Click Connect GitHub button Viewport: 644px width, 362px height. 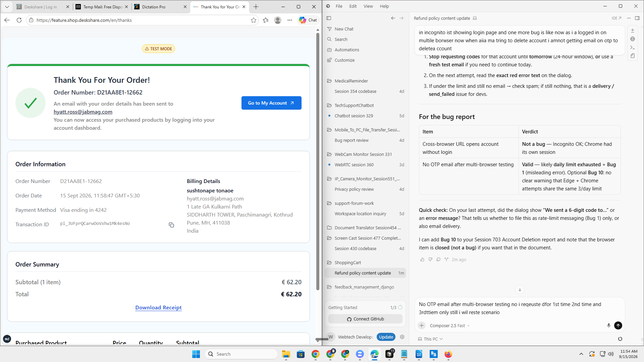(365, 319)
